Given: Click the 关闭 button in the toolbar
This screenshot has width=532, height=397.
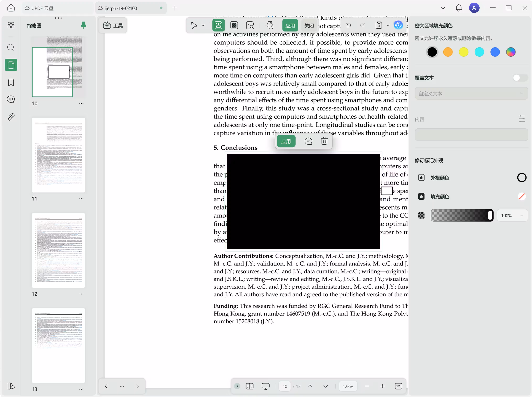Looking at the screenshot, I should [x=309, y=25].
